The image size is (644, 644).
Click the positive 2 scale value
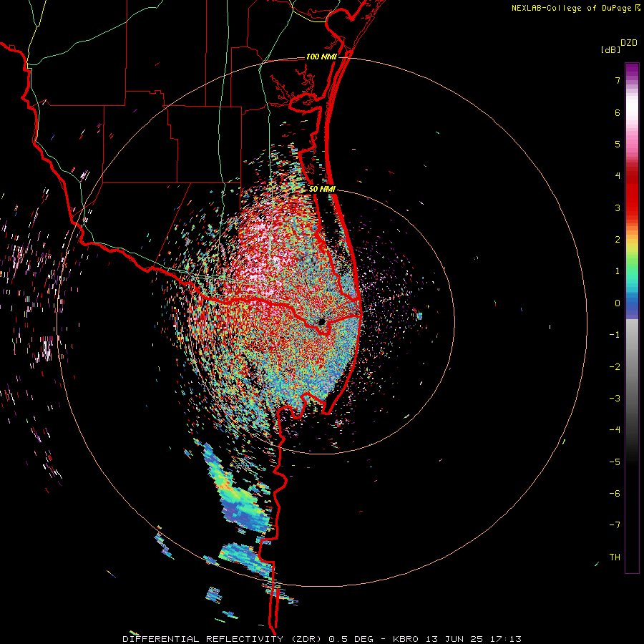(618, 240)
